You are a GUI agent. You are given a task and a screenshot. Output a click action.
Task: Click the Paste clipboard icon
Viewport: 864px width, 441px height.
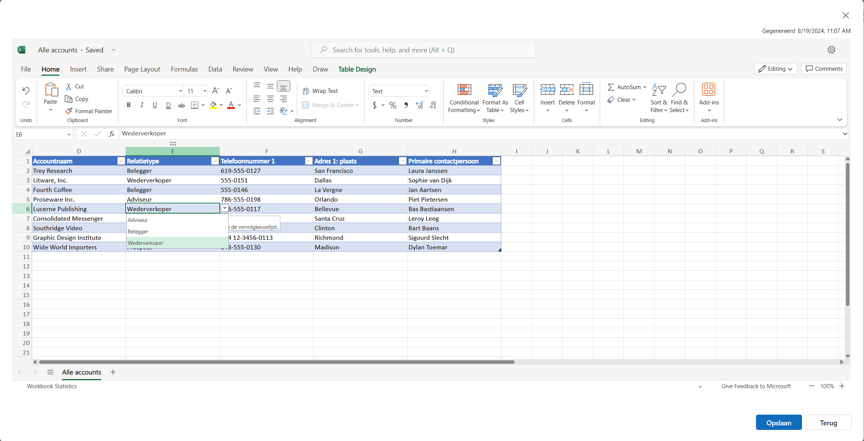[51, 90]
